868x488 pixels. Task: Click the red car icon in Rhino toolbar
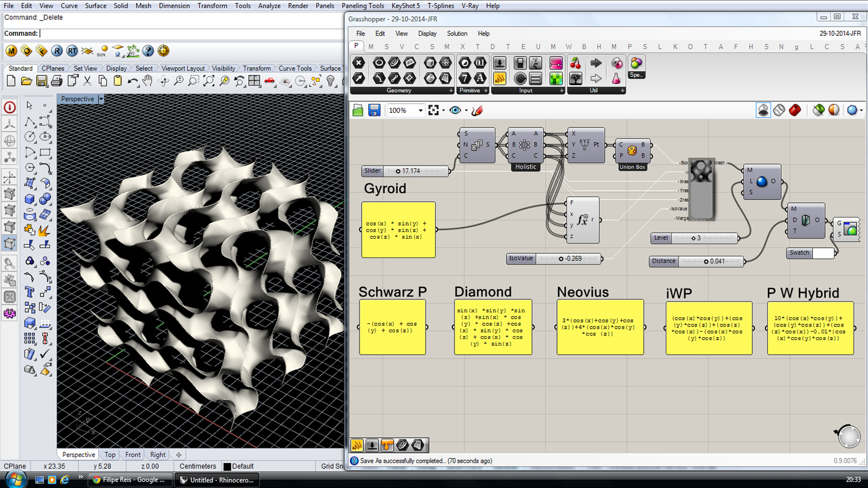(270, 81)
